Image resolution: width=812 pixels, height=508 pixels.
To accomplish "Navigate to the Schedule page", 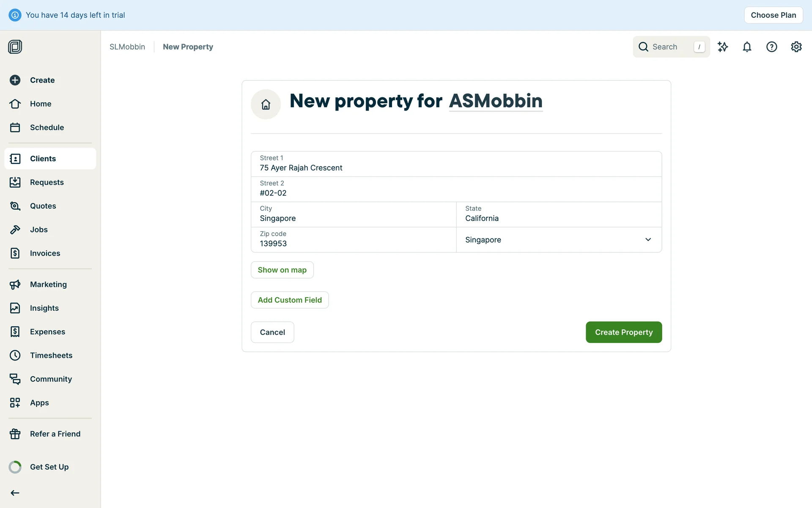I will click(47, 127).
